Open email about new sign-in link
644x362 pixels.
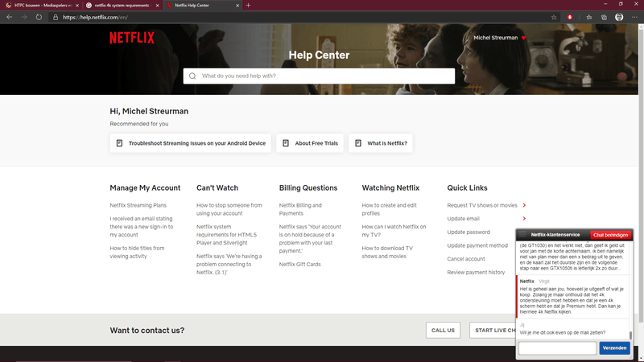(x=142, y=227)
